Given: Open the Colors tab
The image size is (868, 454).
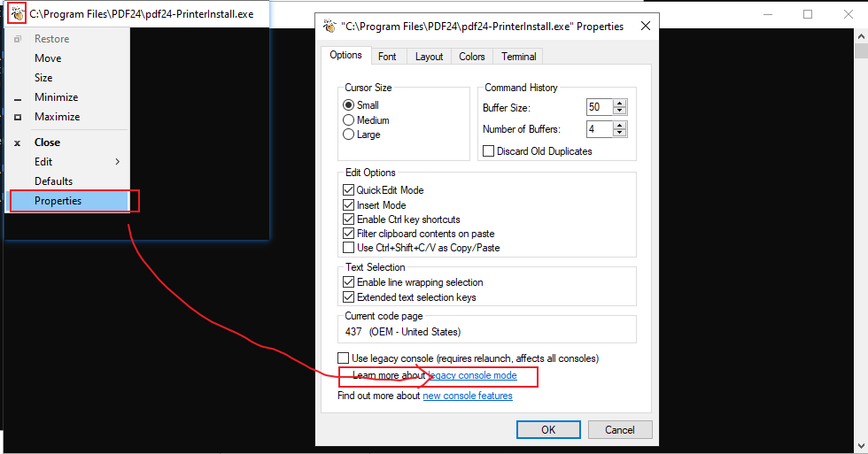Looking at the screenshot, I should pos(471,57).
